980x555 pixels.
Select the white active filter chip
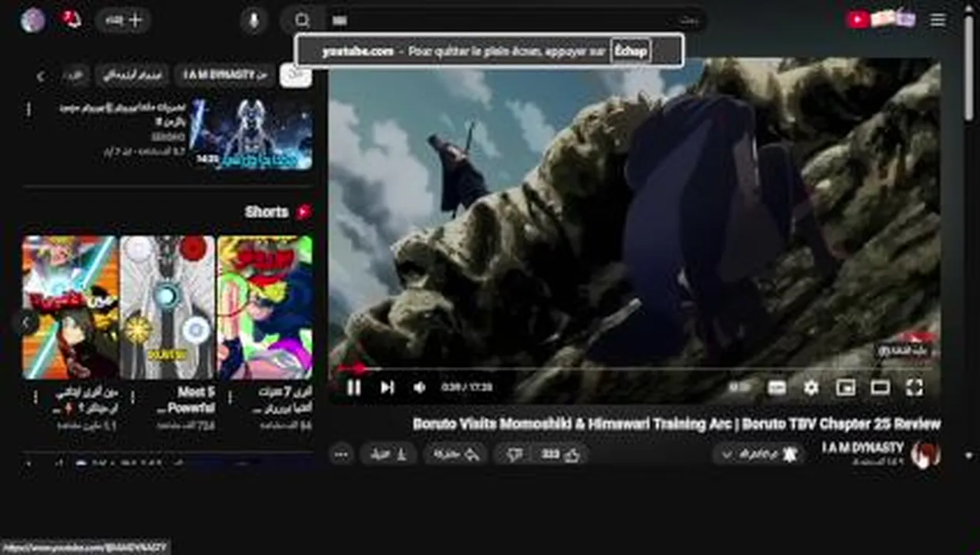[x=296, y=76]
